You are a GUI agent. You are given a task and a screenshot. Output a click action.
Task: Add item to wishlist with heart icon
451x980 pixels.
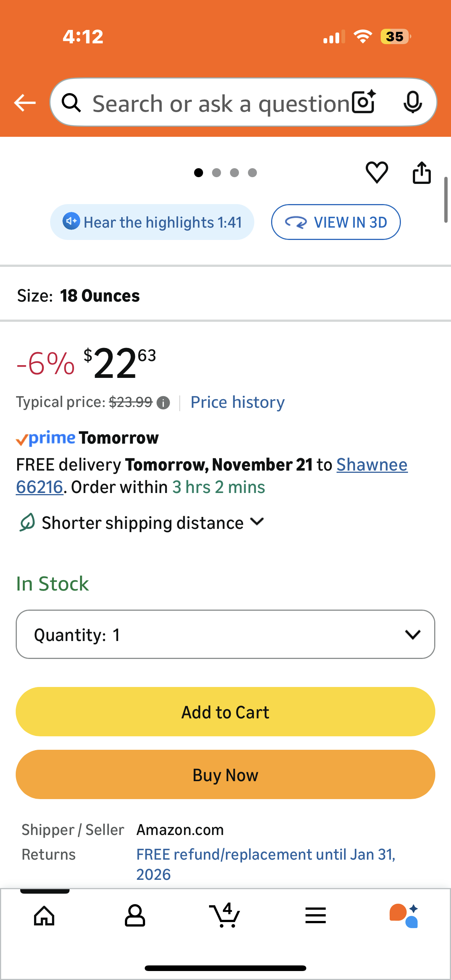click(x=377, y=172)
